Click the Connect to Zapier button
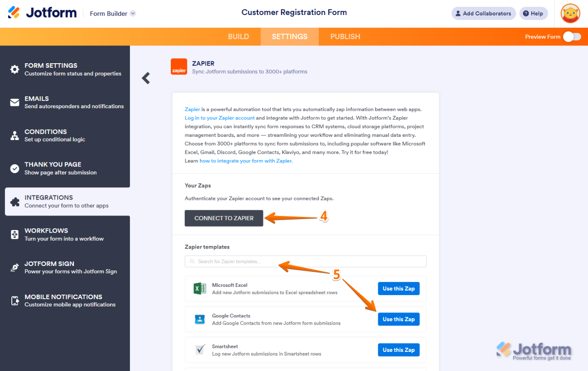The image size is (588, 371). (x=224, y=218)
